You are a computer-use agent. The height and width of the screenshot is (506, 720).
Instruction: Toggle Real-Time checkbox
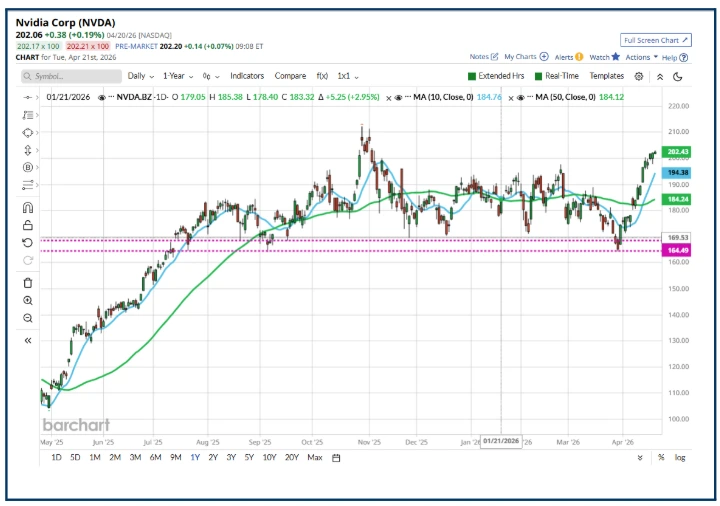click(539, 76)
